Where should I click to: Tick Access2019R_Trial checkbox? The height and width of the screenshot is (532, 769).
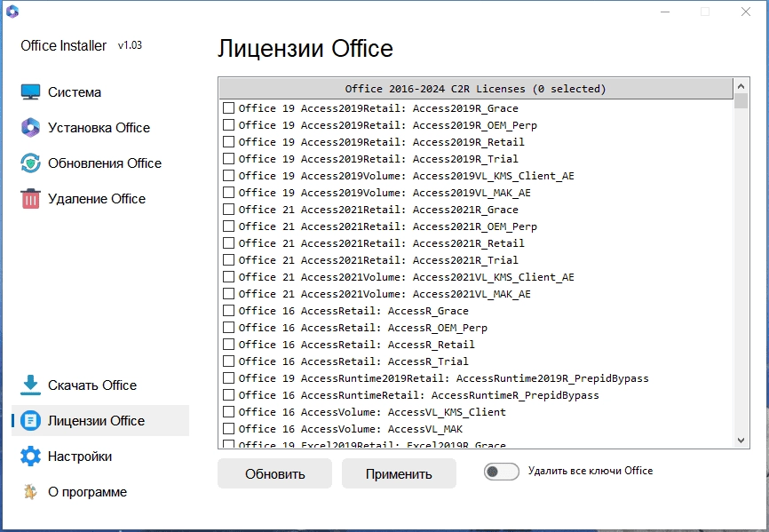point(228,158)
